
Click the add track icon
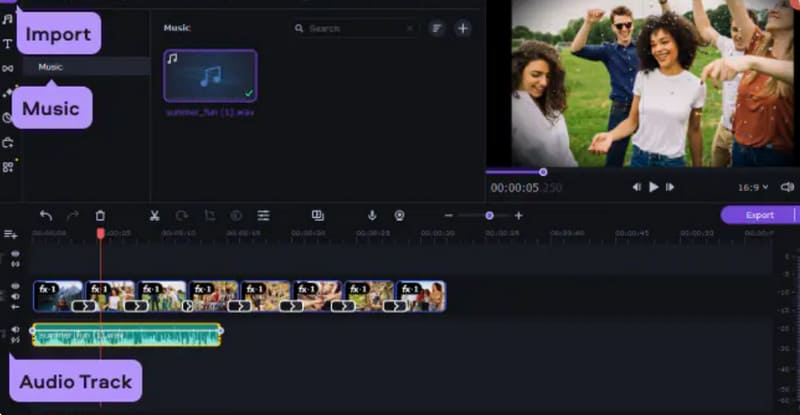10,234
